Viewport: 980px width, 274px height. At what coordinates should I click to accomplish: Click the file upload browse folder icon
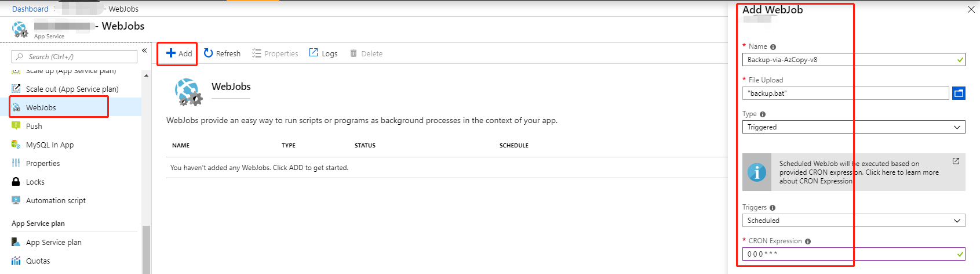click(x=959, y=93)
